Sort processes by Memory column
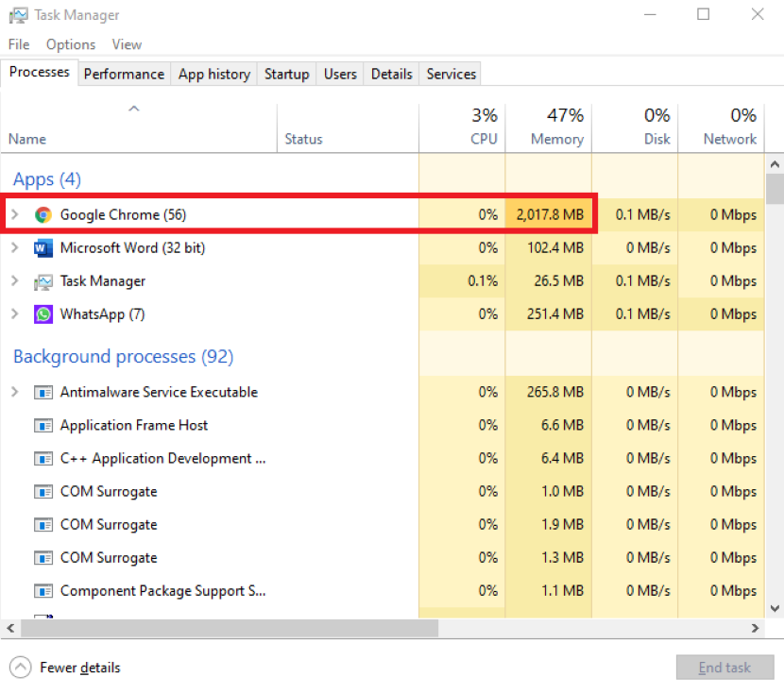This screenshot has width=784, height=694. tap(549, 127)
